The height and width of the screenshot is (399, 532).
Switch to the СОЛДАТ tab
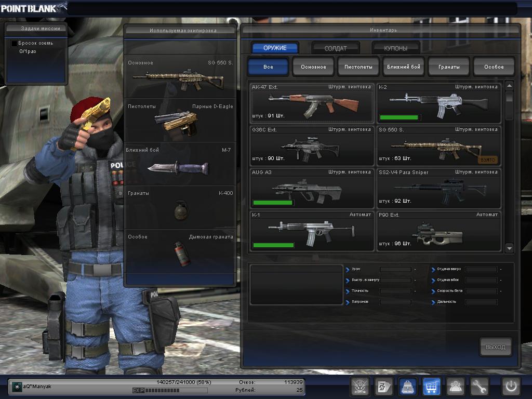pos(336,48)
